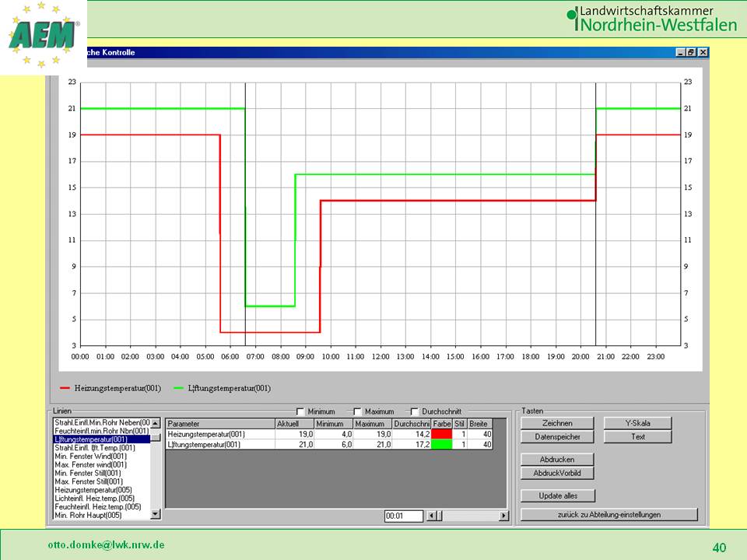The width and height of the screenshot is (747, 560).
Task: Minimize the chart control window
Action: 681,52
